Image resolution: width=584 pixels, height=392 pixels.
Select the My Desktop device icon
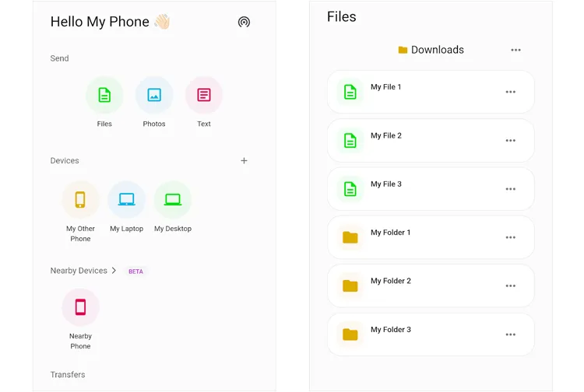(x=173, y=199)
